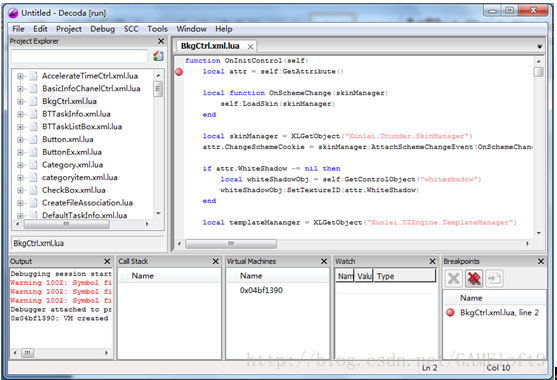Open the Edit menu
Viewport: 557px width, 380px height.
[x=40, y=29]
